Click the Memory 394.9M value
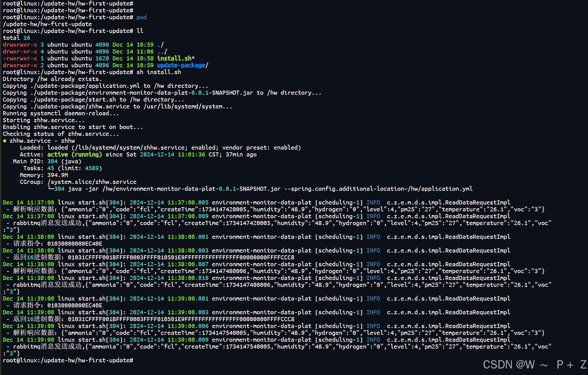 pos(58,175)
